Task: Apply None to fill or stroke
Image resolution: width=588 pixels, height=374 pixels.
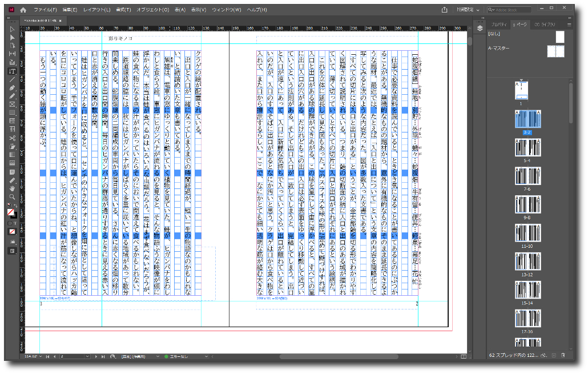Action: tap(12, 232)
